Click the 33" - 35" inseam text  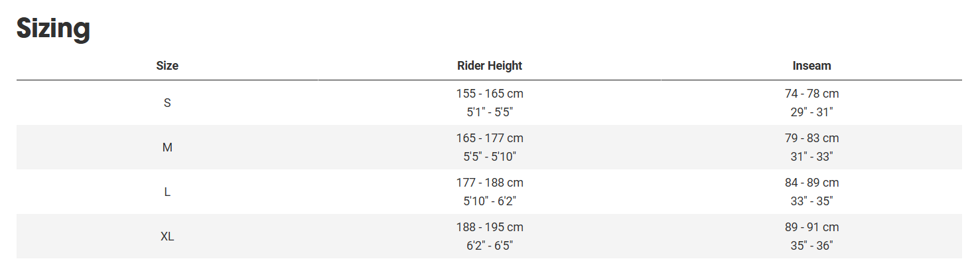point(811,201)
